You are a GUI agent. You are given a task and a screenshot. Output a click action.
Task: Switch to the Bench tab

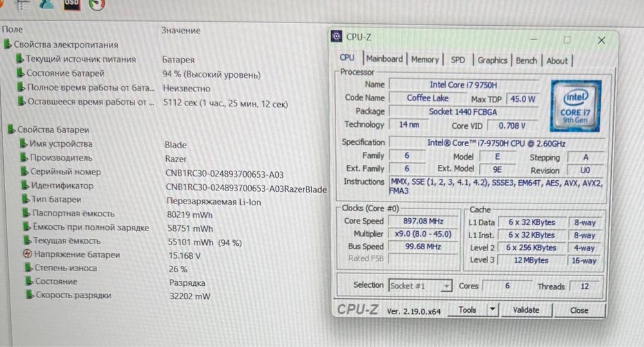(527, 61)
